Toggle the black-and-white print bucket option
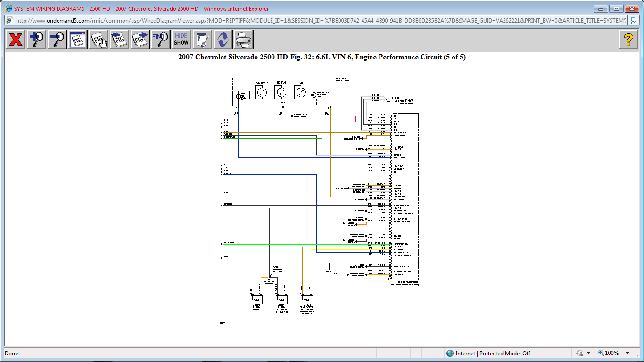 tap(201, 40)
